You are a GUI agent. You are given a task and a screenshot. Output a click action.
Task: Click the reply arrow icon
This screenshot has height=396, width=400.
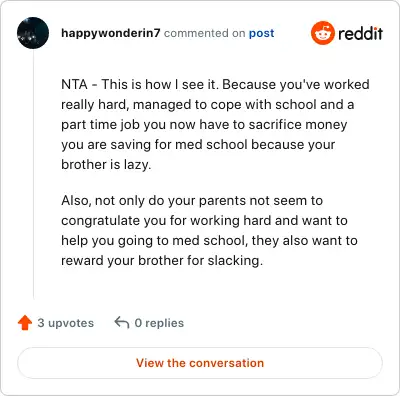click(x=122, y=323)
